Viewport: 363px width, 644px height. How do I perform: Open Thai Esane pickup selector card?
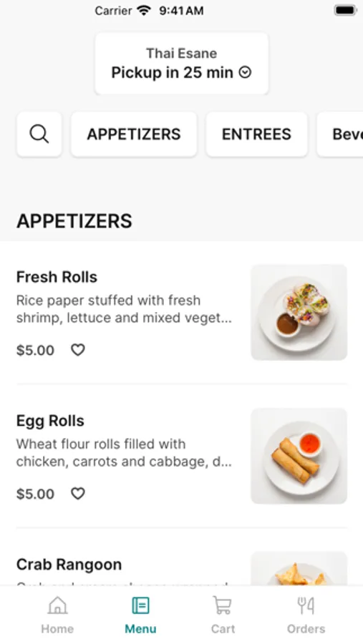[x=182, y=64]
